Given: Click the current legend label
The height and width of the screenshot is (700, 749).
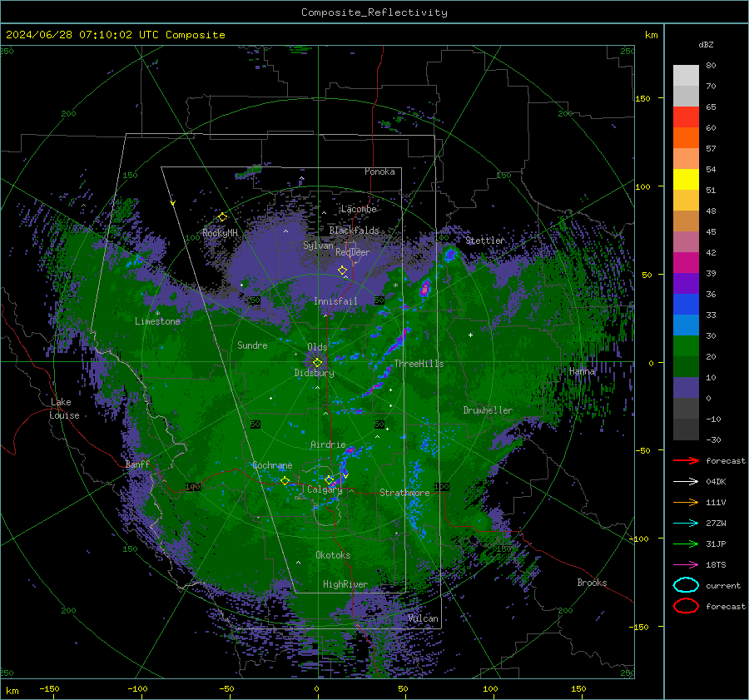Looking at the screenshot, I should coord(723,585).
